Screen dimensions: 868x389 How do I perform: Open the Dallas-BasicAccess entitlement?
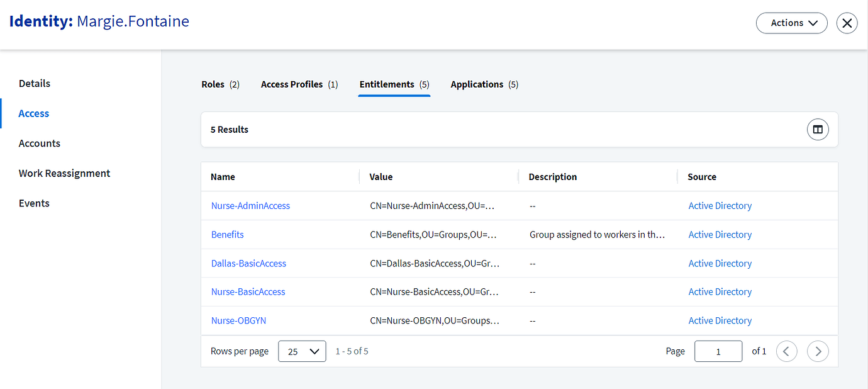click(x=248, y=262)
